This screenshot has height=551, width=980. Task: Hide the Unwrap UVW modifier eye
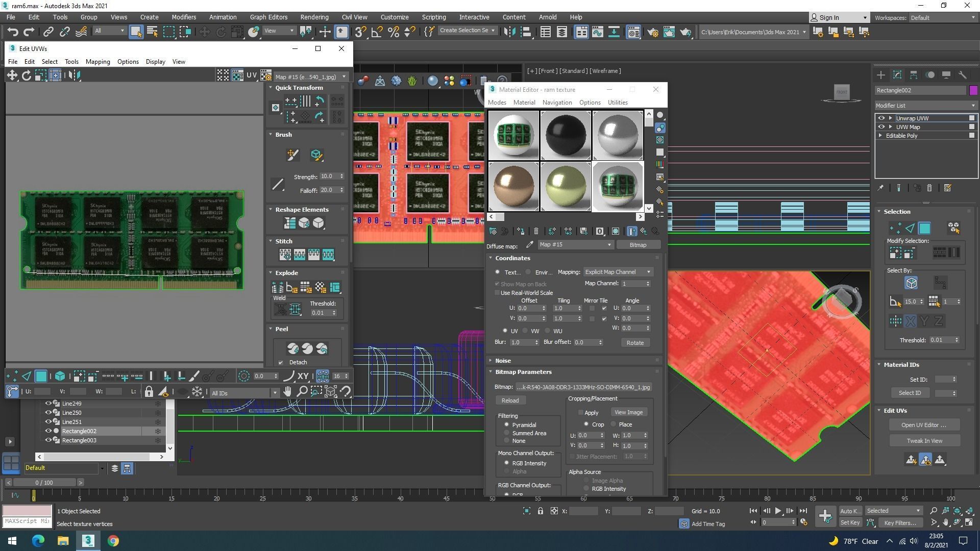[881, 118]
